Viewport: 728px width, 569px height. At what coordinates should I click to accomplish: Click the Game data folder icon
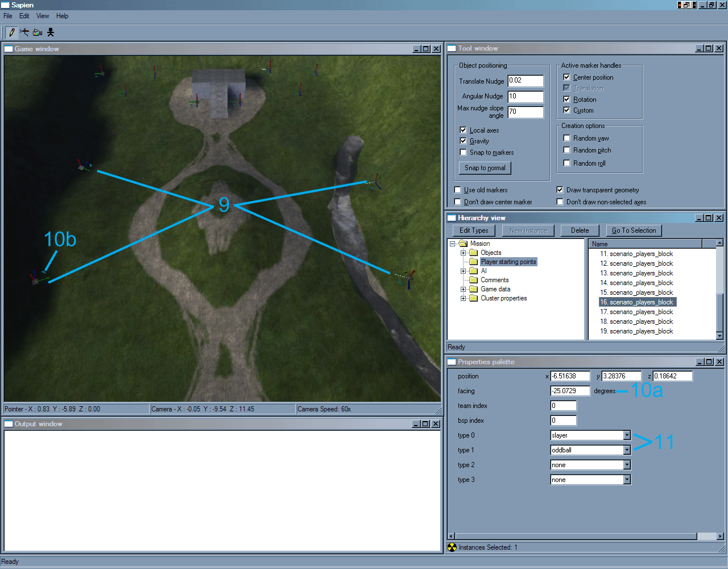473,289
